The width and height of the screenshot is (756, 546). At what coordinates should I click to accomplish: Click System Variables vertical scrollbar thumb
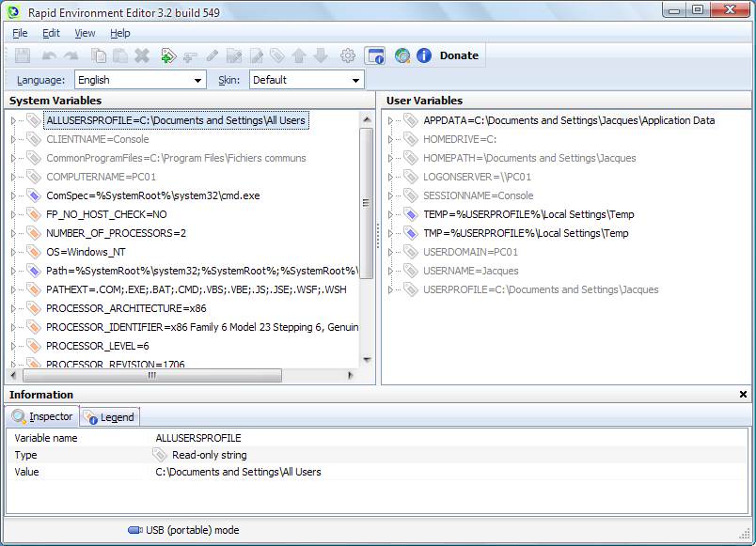point(367,203)
